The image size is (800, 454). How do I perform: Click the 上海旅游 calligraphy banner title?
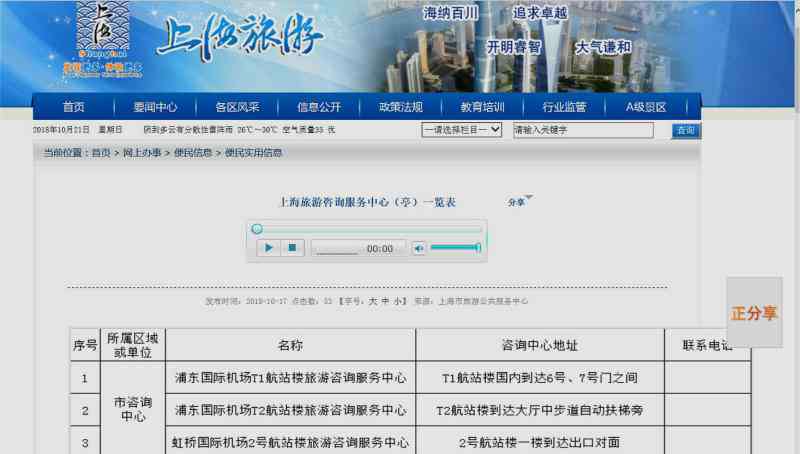pyautogui.click(x=240, y=36)
